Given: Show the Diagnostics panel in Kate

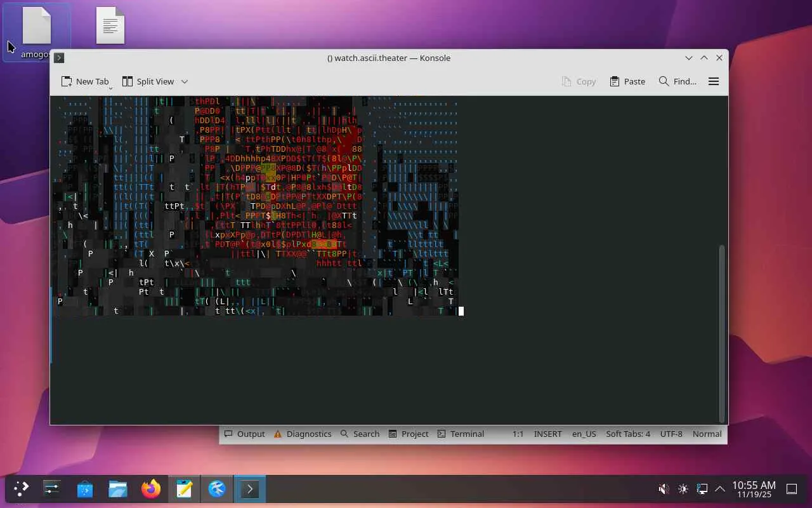Looking at the screenshot, I should point(303,434).
